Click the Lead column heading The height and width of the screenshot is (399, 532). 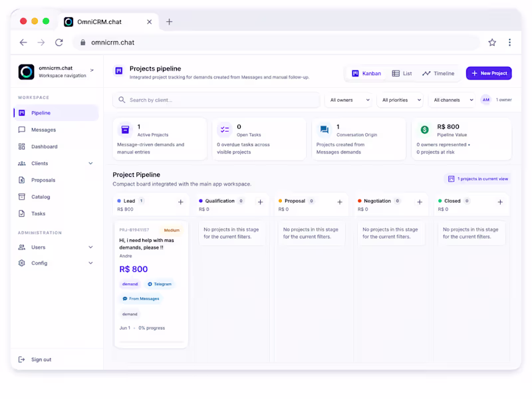pos(129,201)
